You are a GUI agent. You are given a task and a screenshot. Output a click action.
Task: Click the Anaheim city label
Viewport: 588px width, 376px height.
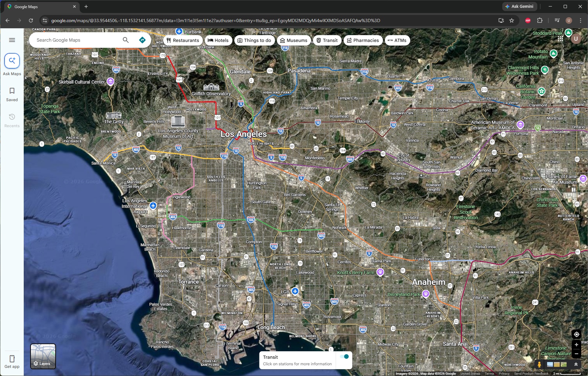coord(428,282)
